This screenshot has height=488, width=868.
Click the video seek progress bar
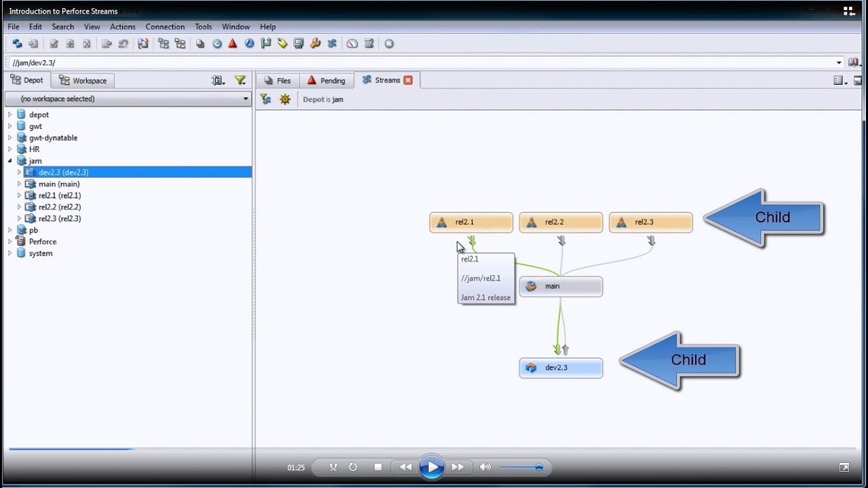[x=432, y=449]
